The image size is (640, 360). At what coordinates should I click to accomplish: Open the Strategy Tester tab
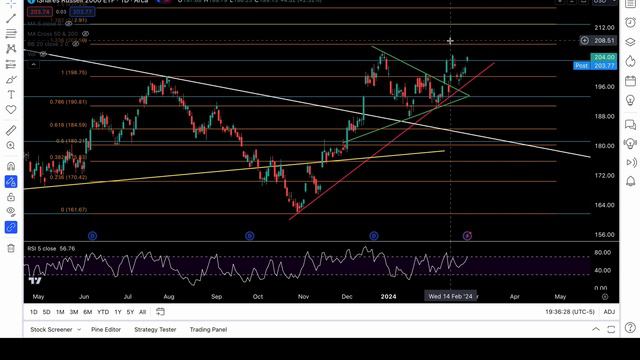[155, 329]
